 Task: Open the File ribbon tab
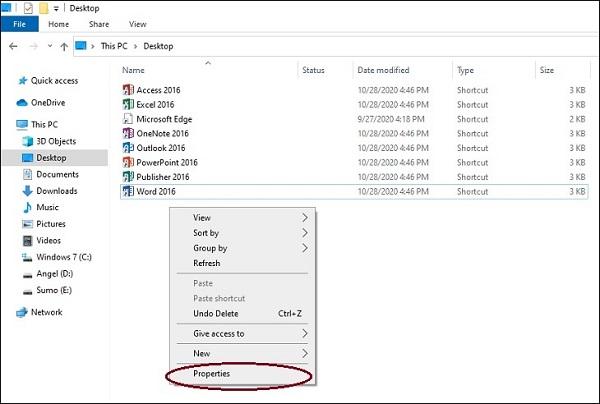tap(20, 24)
